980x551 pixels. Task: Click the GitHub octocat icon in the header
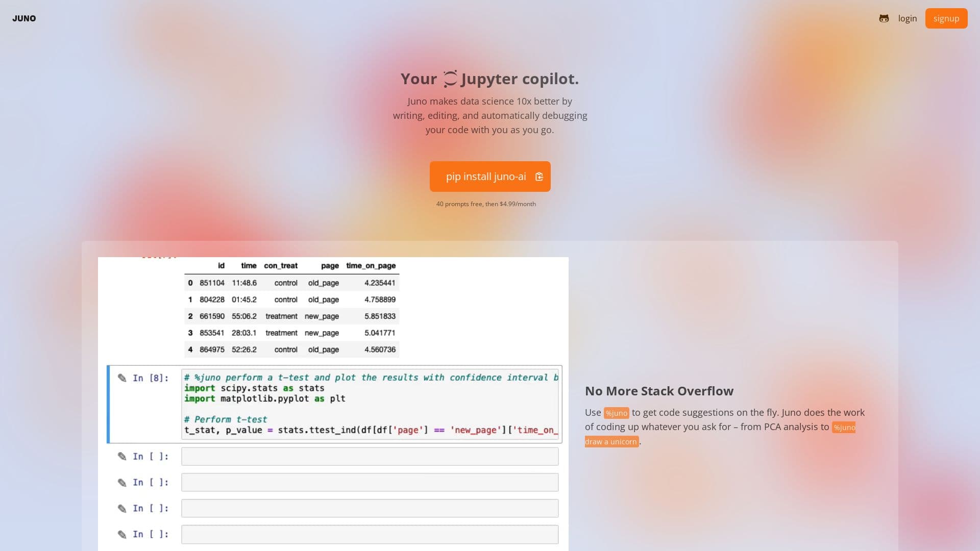pos(884,18)
